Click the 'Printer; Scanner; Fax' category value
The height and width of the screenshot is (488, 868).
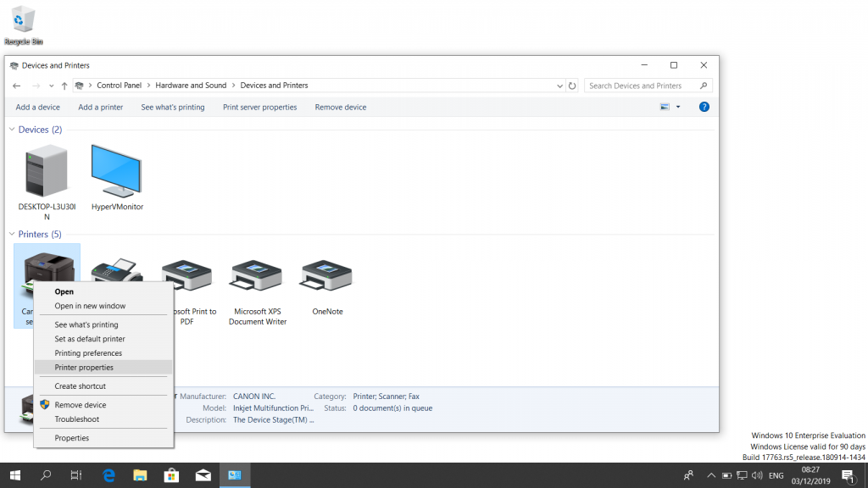point(386,396)
